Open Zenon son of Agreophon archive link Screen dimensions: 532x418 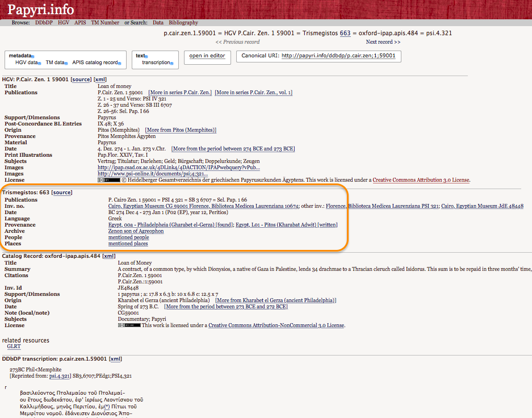[x=136, y=231]
